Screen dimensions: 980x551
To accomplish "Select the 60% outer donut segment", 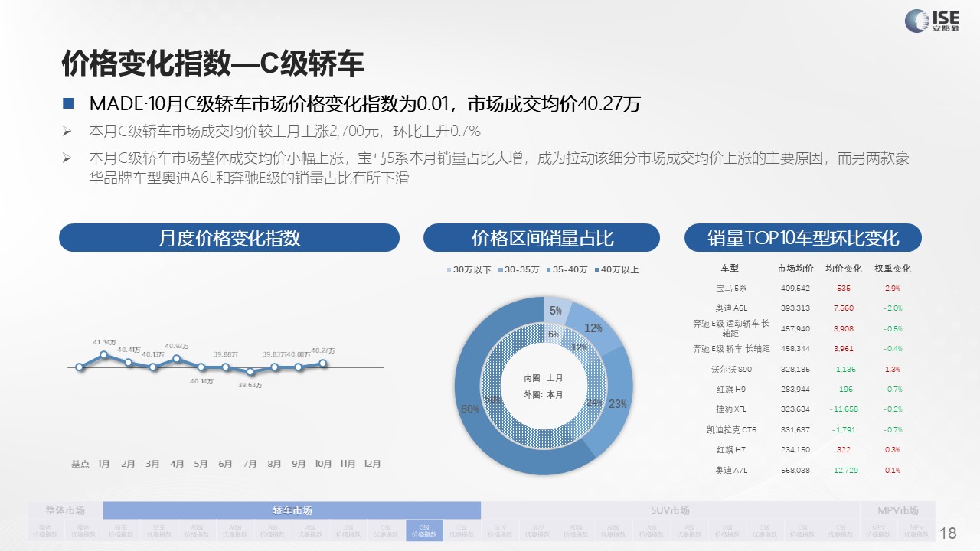I will pos(469,409).
